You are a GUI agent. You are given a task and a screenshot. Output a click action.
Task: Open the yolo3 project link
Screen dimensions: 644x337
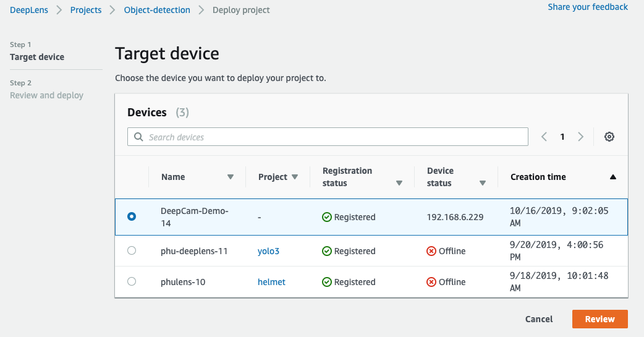tap(268, 251)
